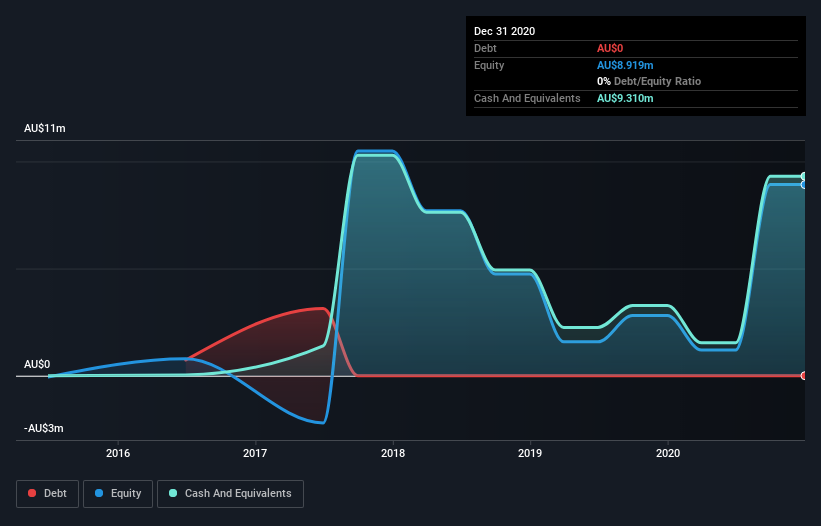
Task: Click the Debt row label in tooltip
Action: tap(485, 48)
